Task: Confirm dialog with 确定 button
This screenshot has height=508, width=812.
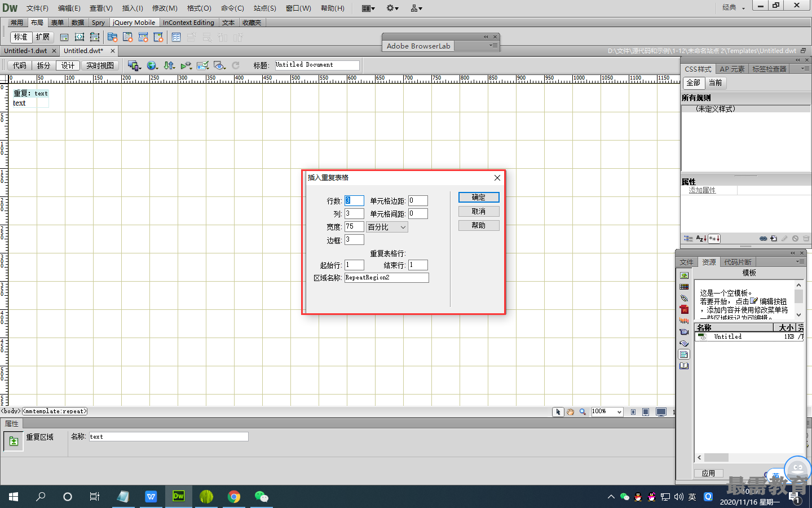Action: pos(479,197)
